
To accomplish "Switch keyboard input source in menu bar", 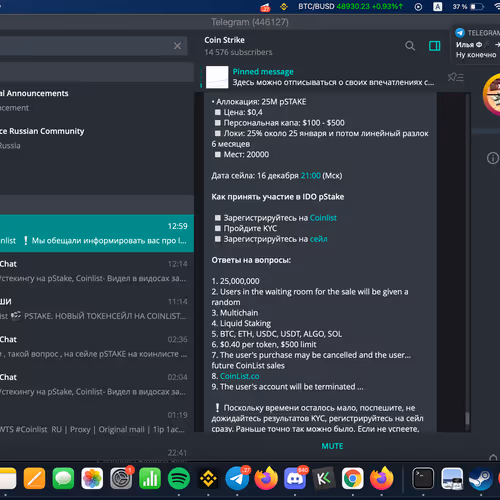I will [437, 7].
